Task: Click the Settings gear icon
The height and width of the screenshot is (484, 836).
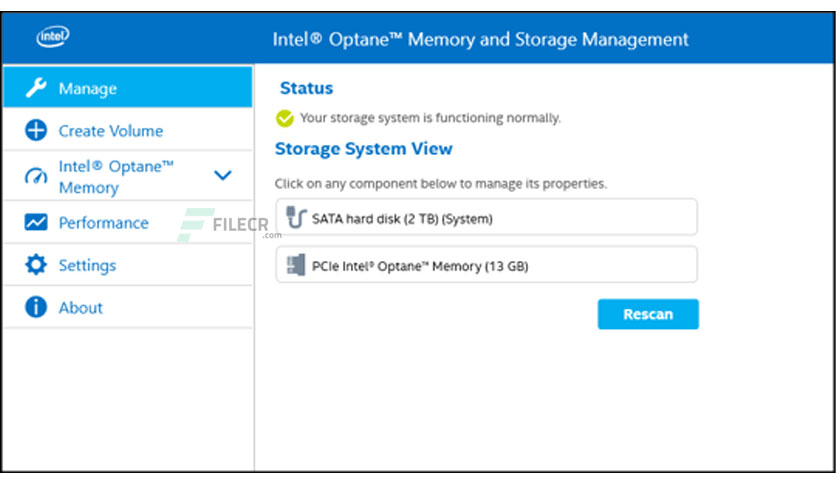Action: [x=36, y=264]
